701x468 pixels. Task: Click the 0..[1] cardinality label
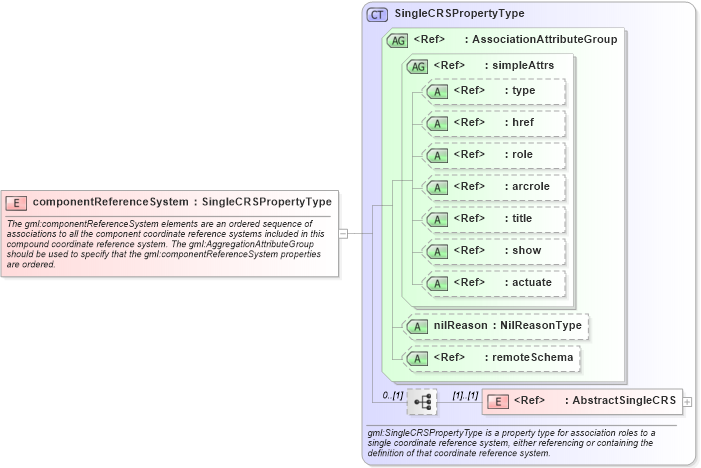tap(393, 395)
